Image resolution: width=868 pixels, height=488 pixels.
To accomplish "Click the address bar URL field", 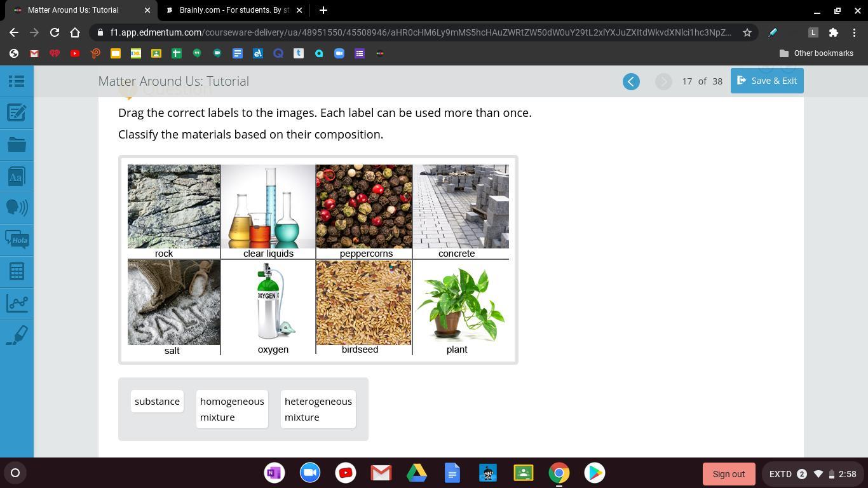I will [420, 32].
